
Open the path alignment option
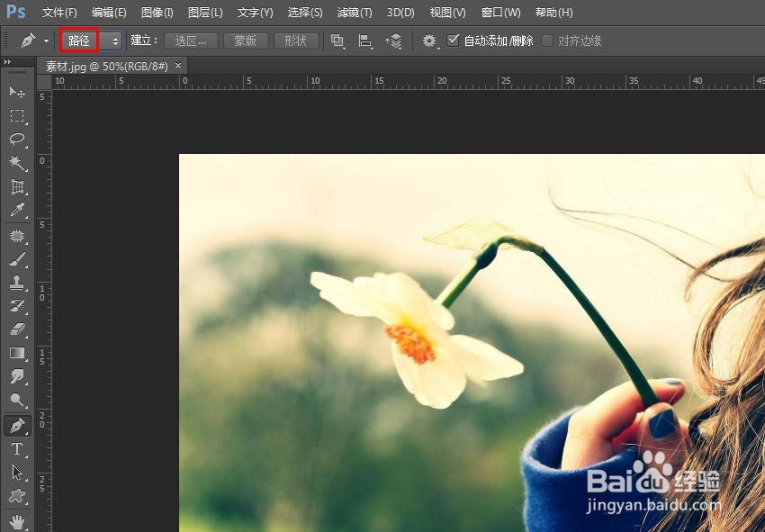[364, 41]
